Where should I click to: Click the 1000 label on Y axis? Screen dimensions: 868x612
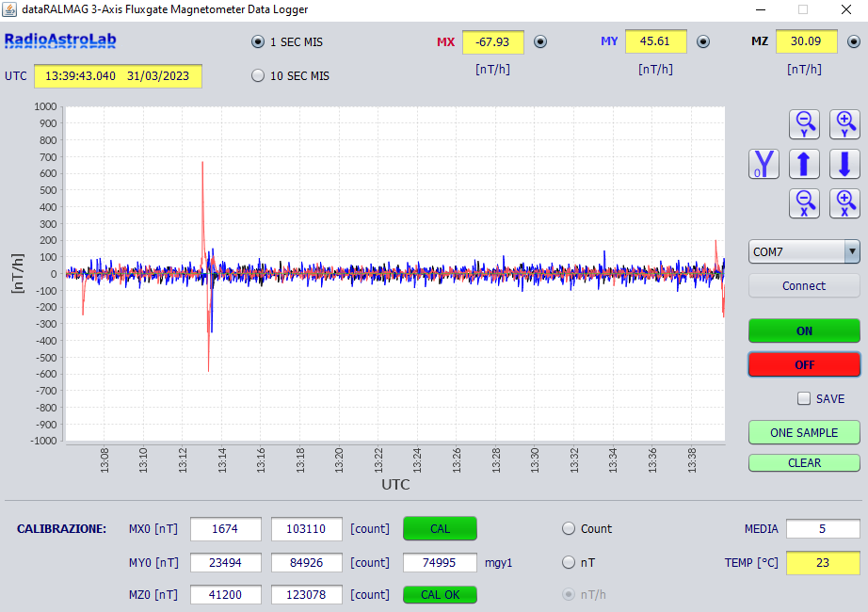coord(45,106)
